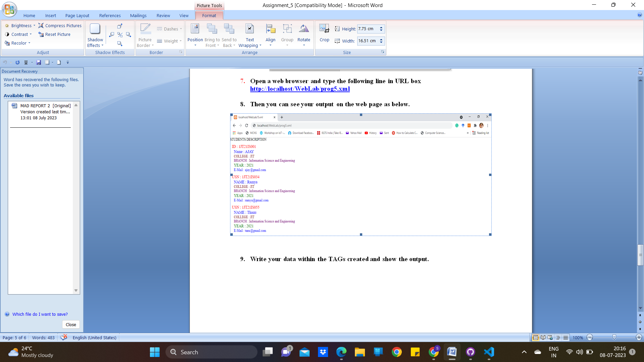Increase picture Height using the stepper

381,27
